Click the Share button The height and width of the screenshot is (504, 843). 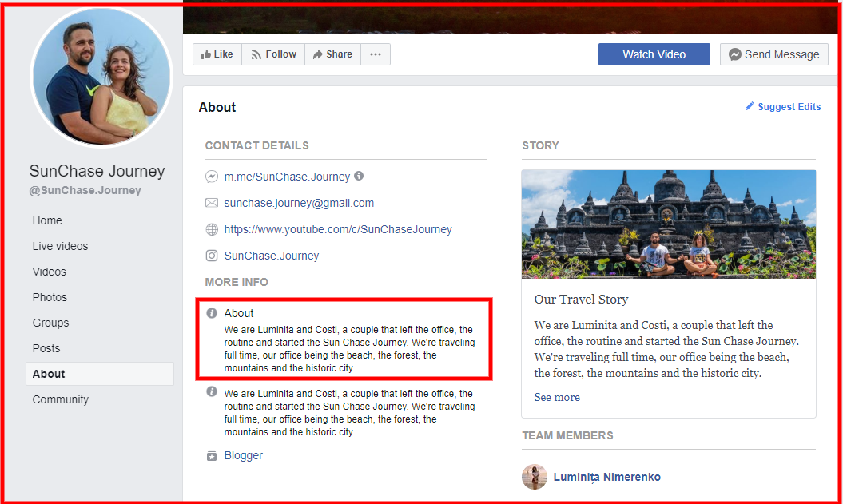[x=332, y=54]
